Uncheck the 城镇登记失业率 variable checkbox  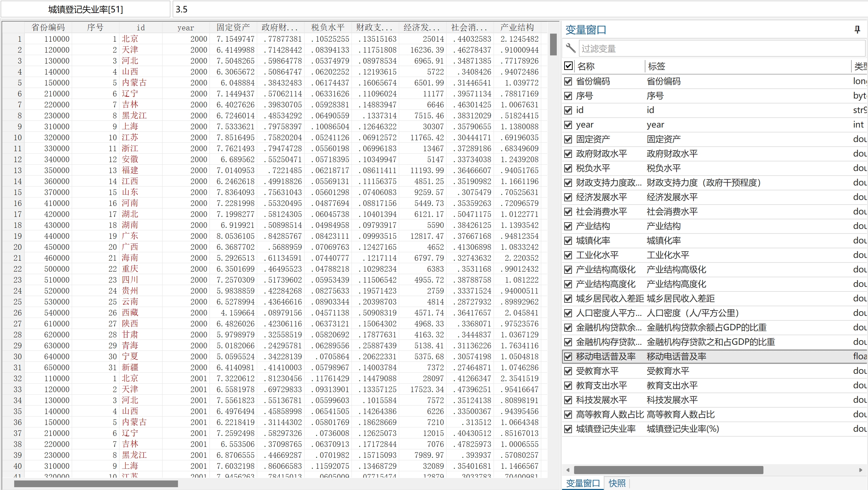click(x=568, y=429)
